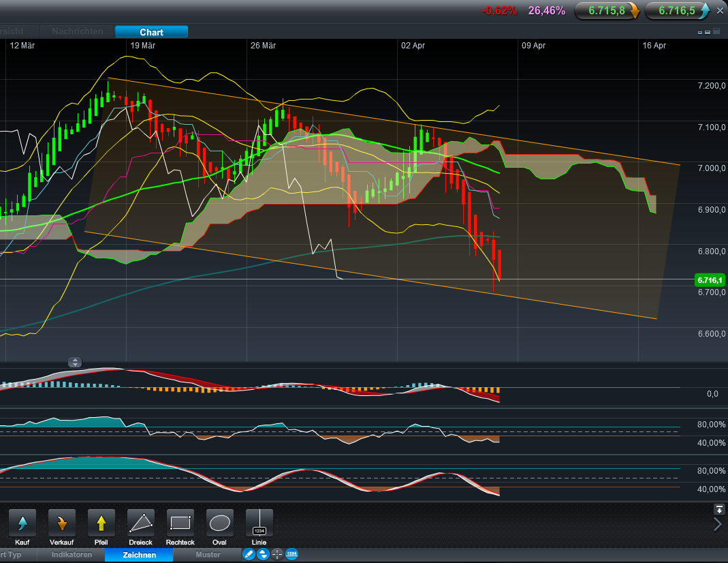Open the partially visible Übersicht tab
Screen dimensions: 728x563
click(18, 31)
